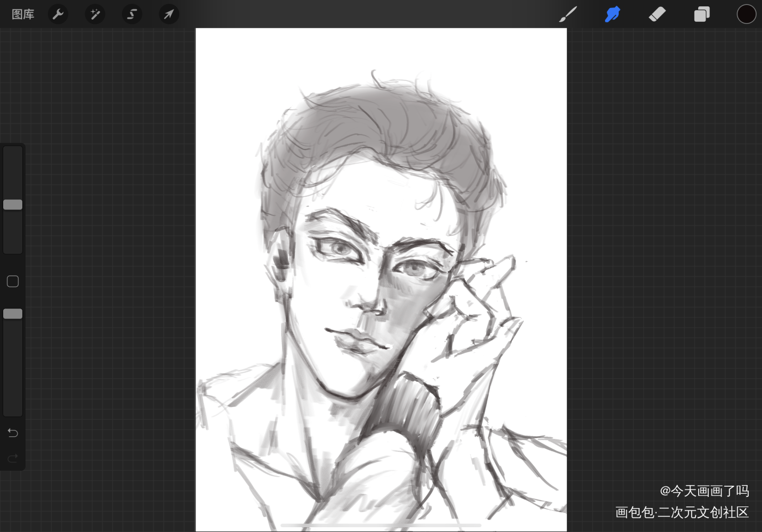Open the active color circle picker
This screenshot has width=762, height=532.
click(746, 14)
